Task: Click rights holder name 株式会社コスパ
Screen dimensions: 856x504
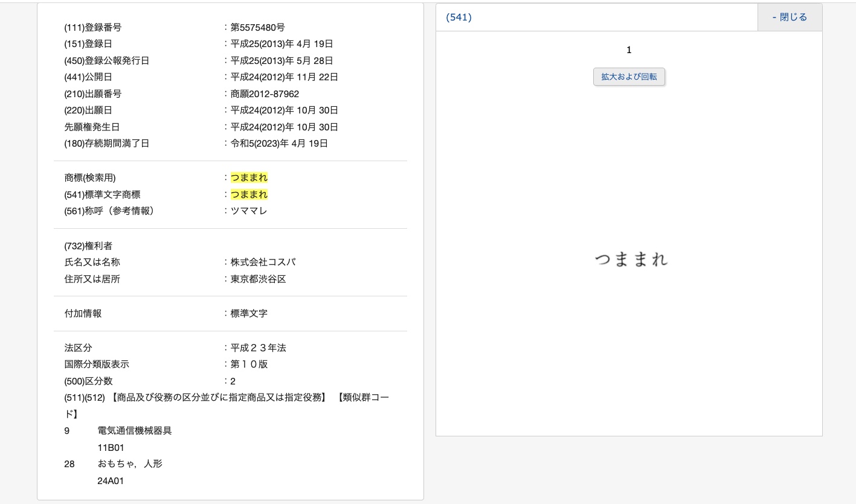Action: (x=263, y=262)
